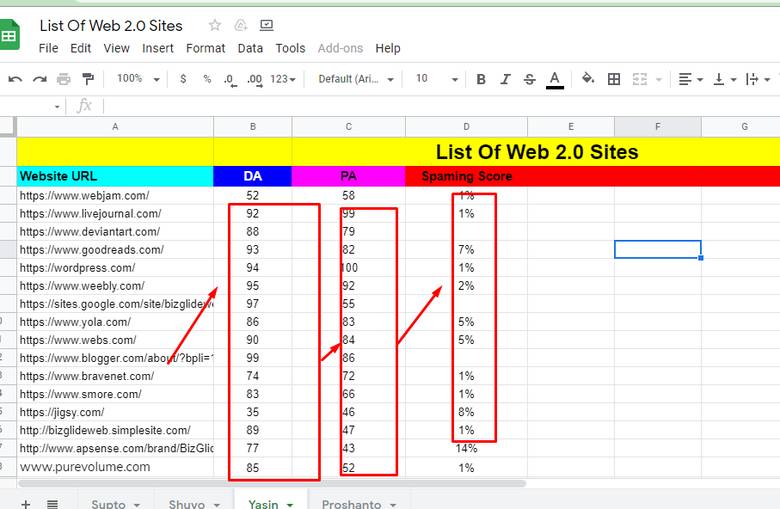Select the DA value 97 cell

253,304
